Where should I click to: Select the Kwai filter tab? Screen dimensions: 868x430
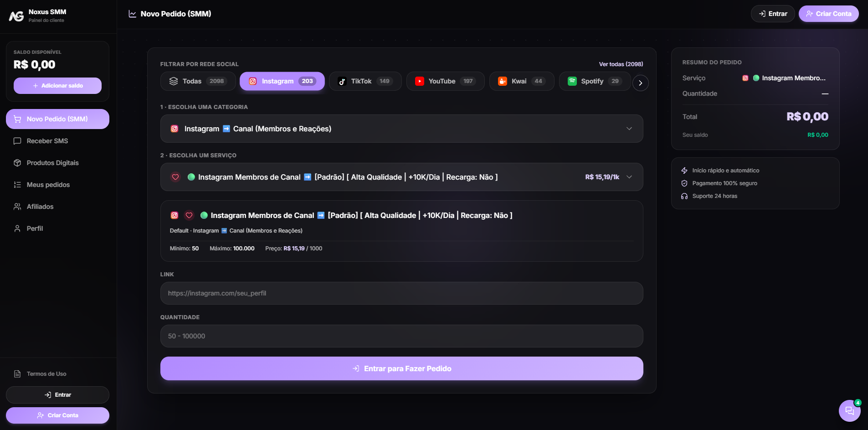click(x=522, y=81)
